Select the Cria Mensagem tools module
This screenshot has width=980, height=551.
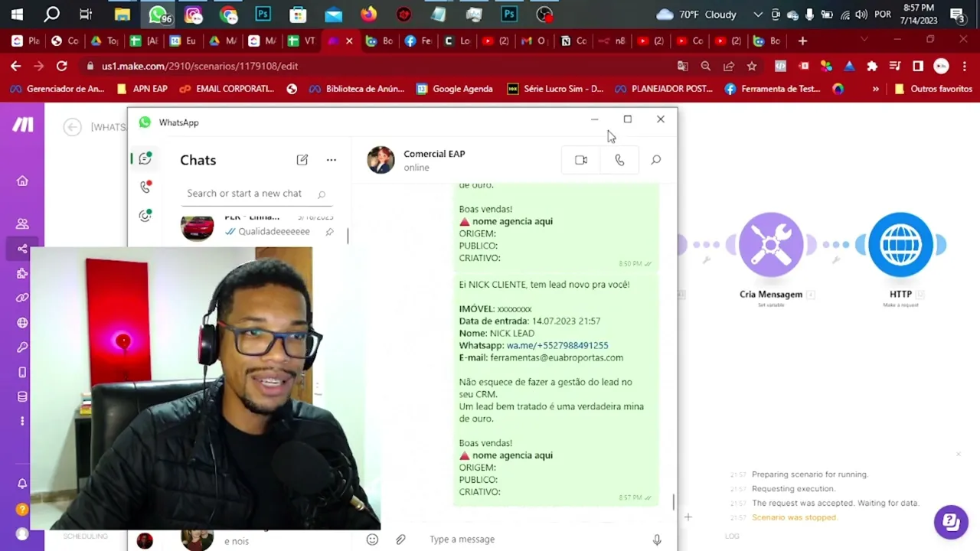click(x=771, y=245)
